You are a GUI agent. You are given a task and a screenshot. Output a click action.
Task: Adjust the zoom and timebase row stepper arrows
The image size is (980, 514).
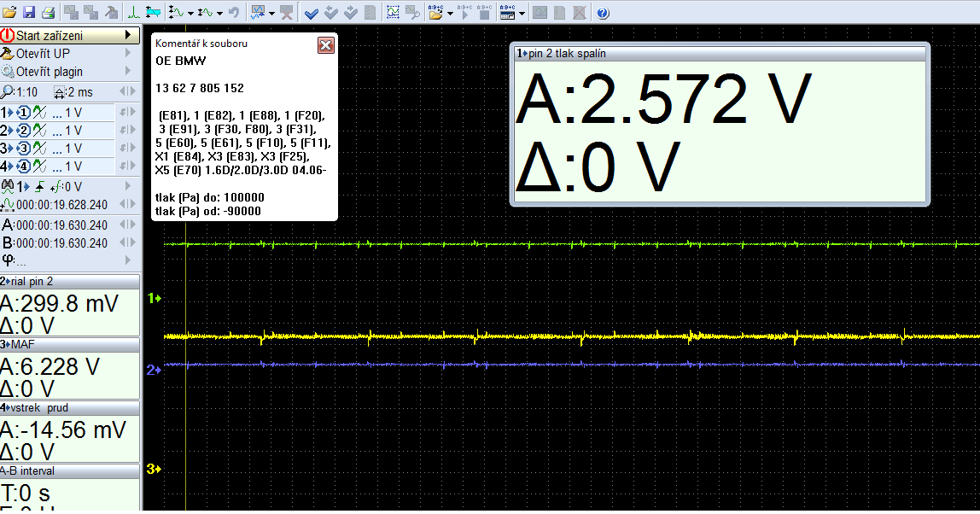pos(127,91)
